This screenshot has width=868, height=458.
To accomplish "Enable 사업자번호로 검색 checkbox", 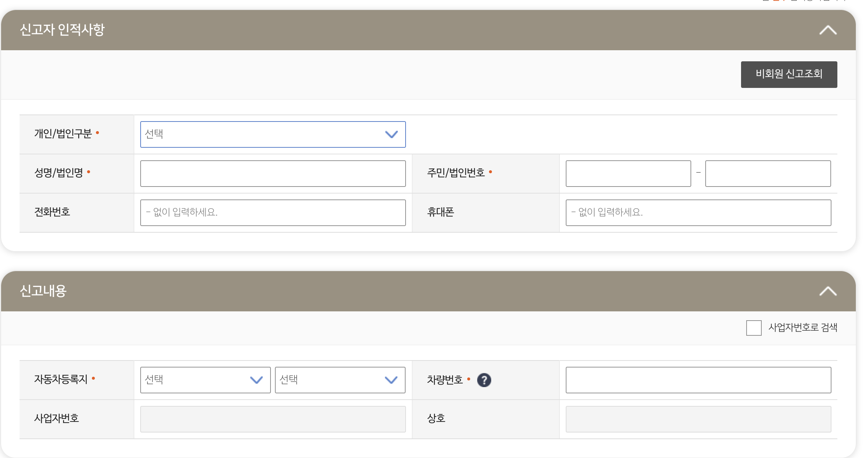I will tap(754, 328).
